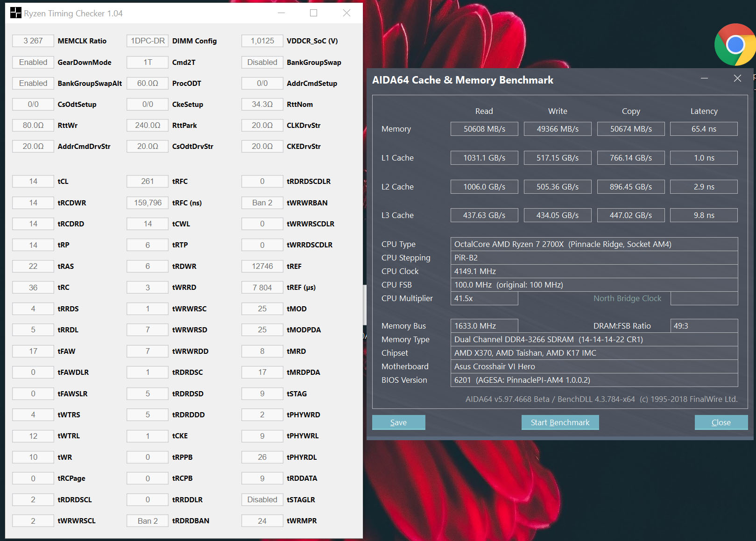The image size is (756, 541).
Task: Click the DRAM:FSB Ratio value 49:3
Action: [x=704, y=326]
